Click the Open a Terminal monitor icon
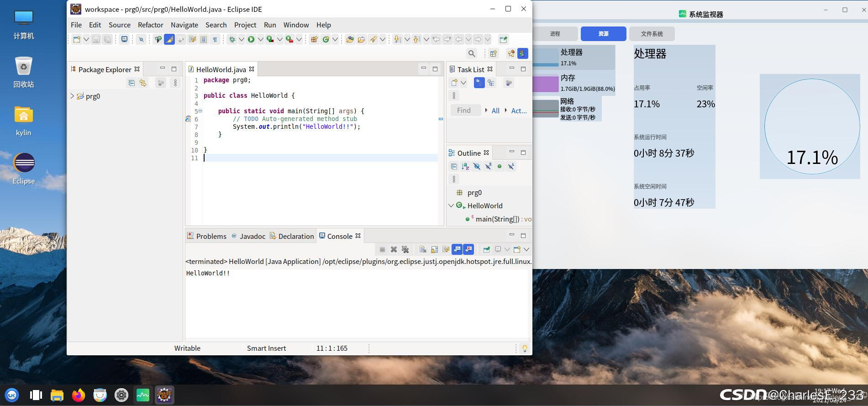 tap(124, 40)
